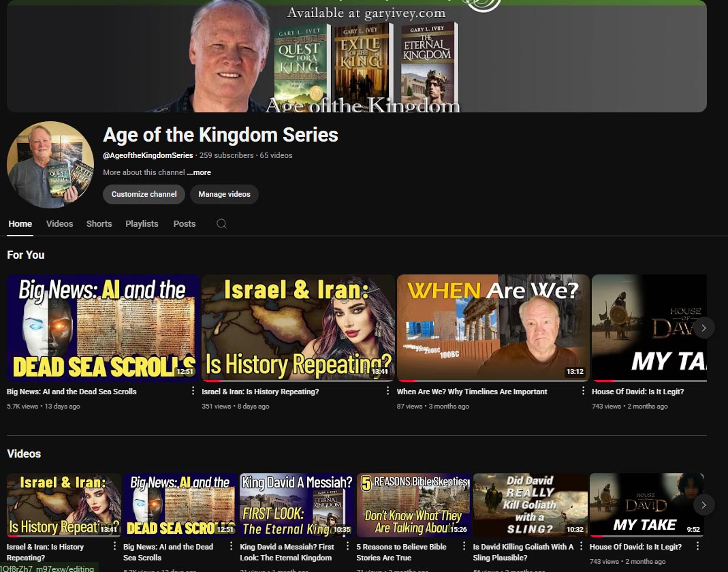The width and height of the screenshot is (728, 572).
Task: Click '5.7K views • 13 days ago' text
Action: (43, 407)
